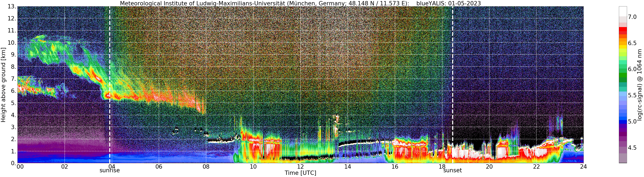Click the 'sunrise' label below the time axis
This screenshot has height=177, width=644.
[x=109, y=171]
